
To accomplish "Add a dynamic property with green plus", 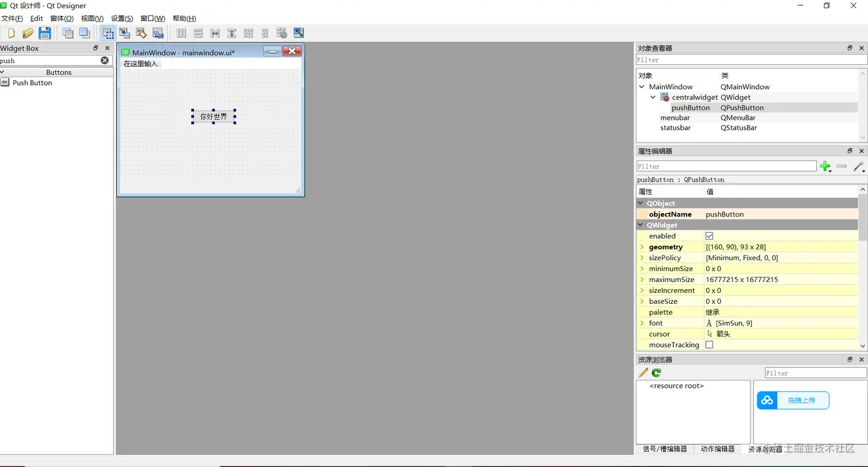I will pyautogui.click(x=825, y=167).
